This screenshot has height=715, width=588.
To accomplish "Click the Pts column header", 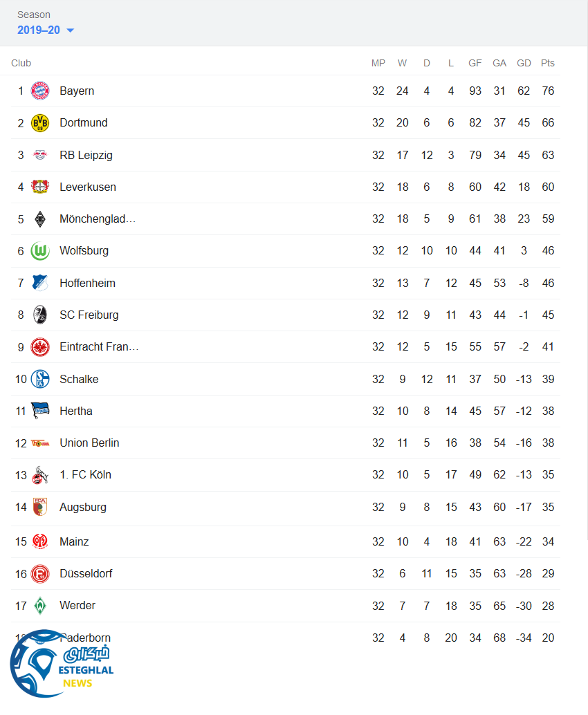I will [548, 63].
